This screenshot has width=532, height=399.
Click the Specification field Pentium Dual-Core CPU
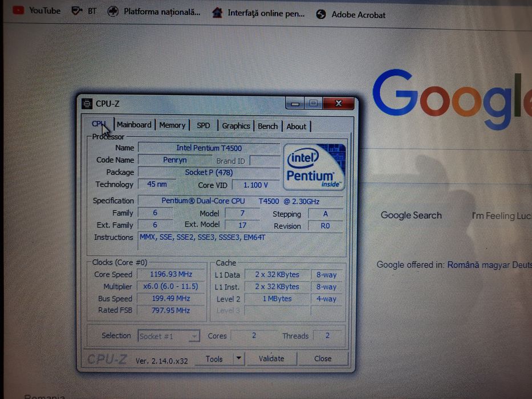coord(241,201)
